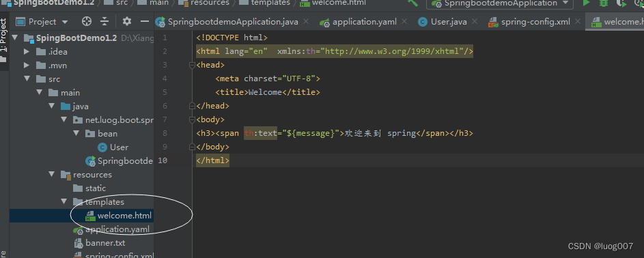Hide the Project panel with minus icon
644x258 pixels.
(x=145, y=22)
